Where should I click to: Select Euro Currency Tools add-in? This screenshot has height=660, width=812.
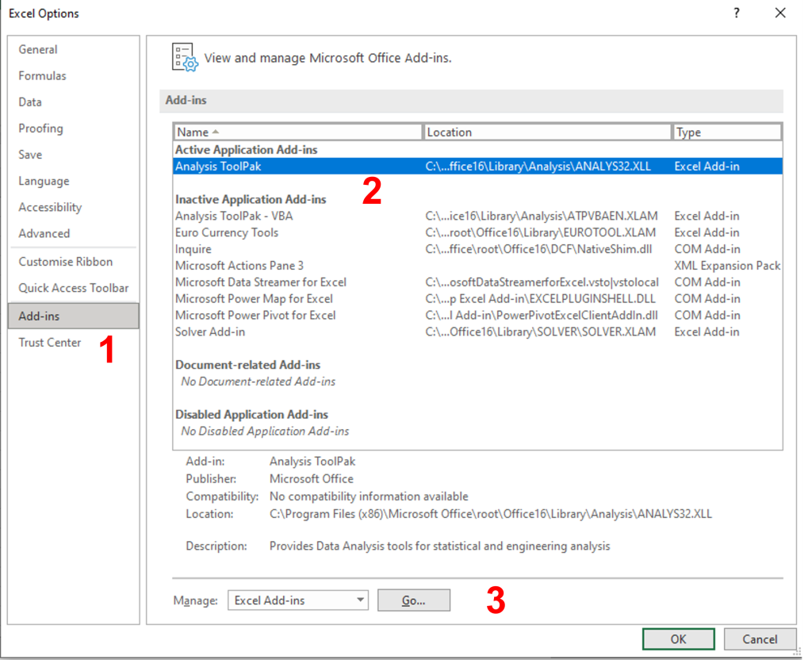click(x=477, y=232)
